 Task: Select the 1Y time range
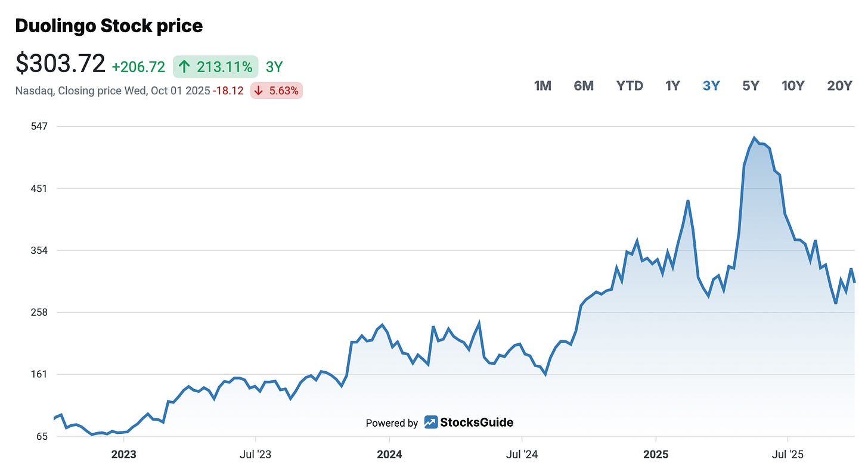(672, 85)
